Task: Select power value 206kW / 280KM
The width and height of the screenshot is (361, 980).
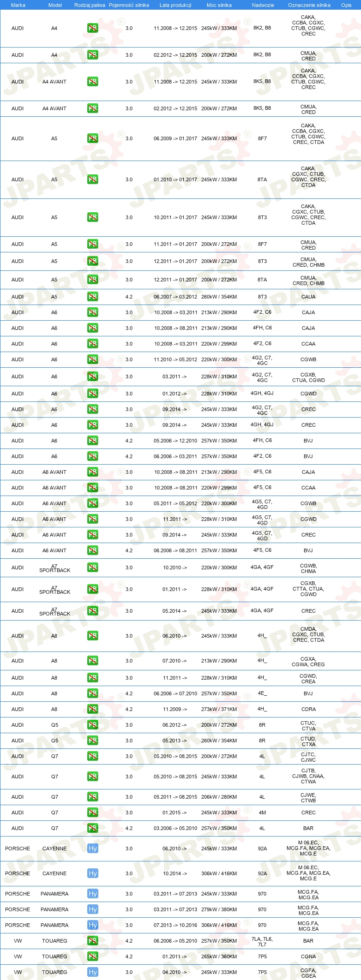Action: [219, 797]
